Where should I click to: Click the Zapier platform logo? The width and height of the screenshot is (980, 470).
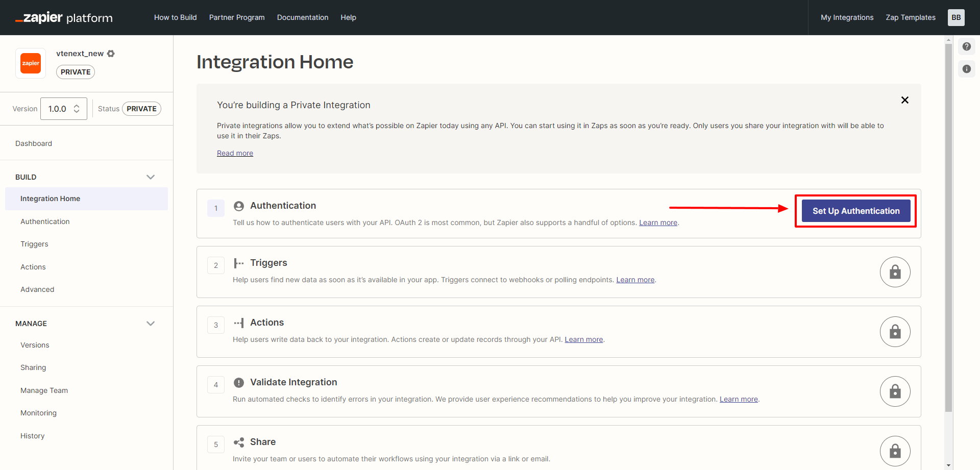[64, 17]
